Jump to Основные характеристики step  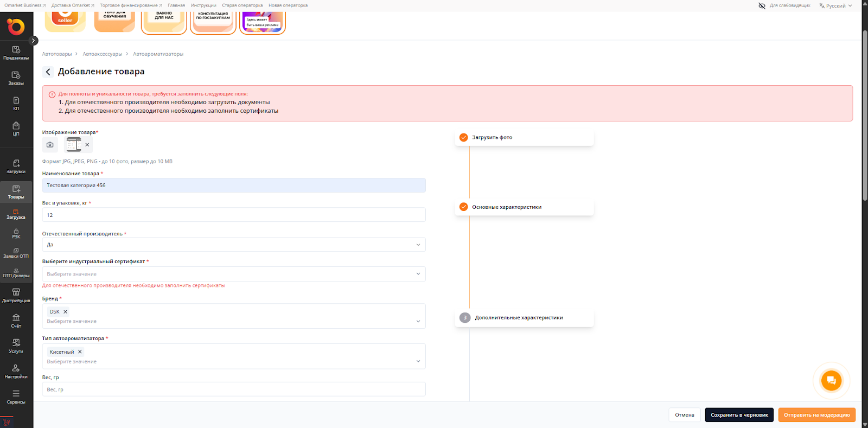tap(524, 207)
